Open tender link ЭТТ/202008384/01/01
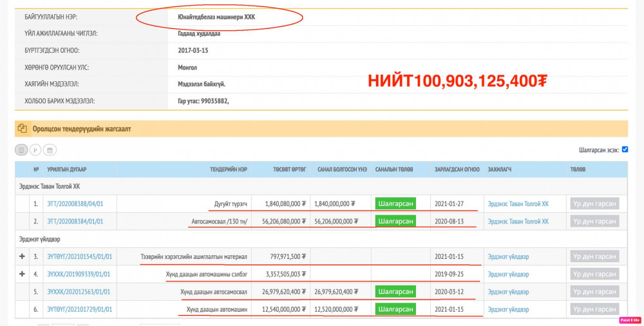This screenshot has width=644, height=326. pyautogui.click(x=75, y=221)
